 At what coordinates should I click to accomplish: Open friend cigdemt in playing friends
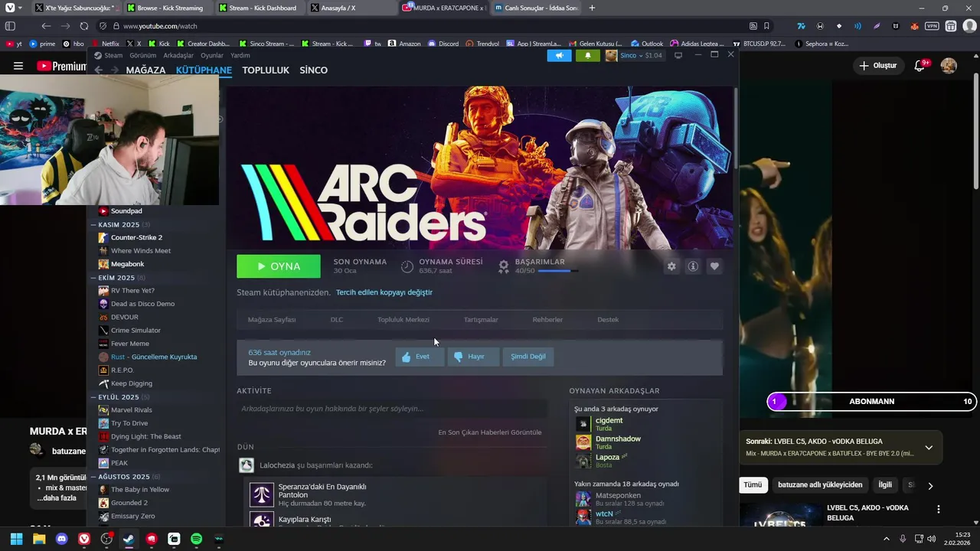point(609,420)
